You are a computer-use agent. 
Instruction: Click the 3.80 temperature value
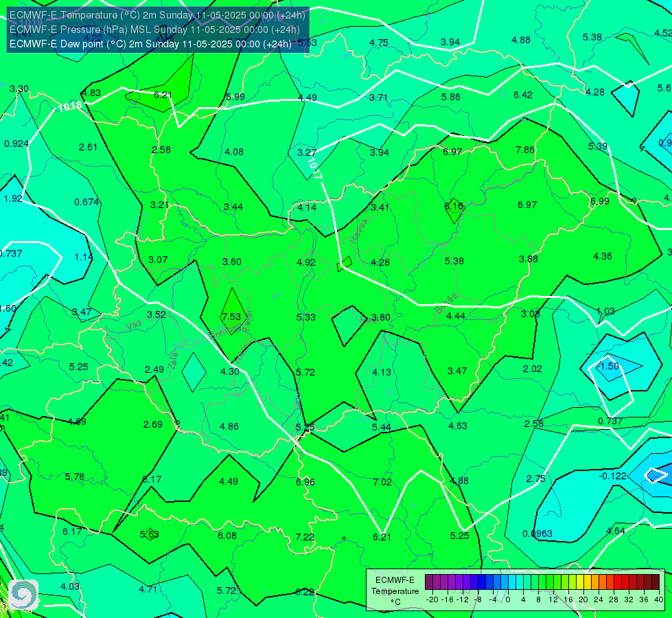380,317
